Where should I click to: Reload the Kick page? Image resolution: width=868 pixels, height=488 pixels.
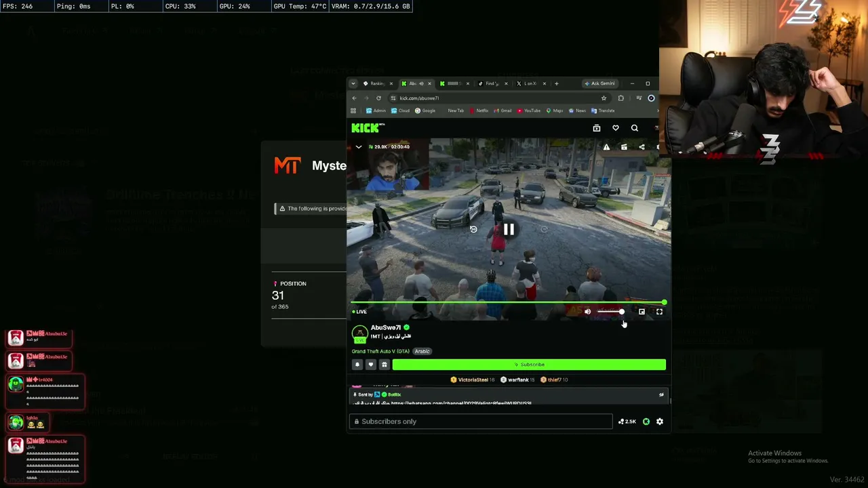coord(378,98)
